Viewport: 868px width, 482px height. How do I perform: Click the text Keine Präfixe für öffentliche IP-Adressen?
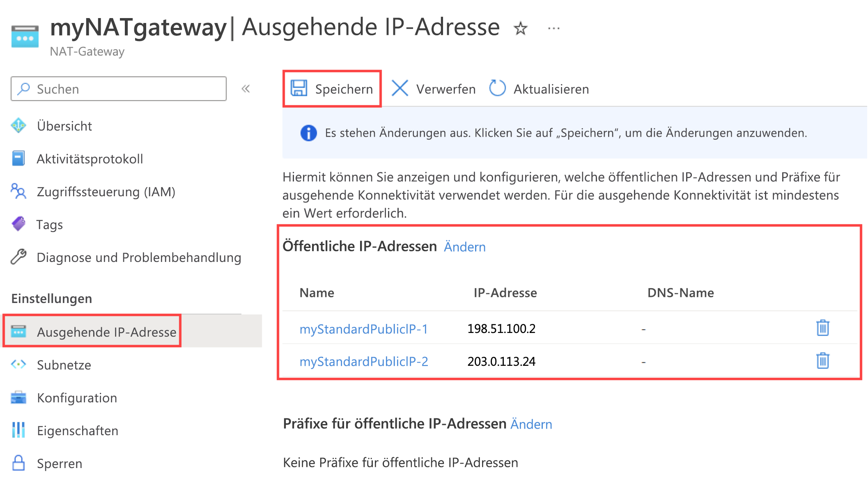click(400, 463)
